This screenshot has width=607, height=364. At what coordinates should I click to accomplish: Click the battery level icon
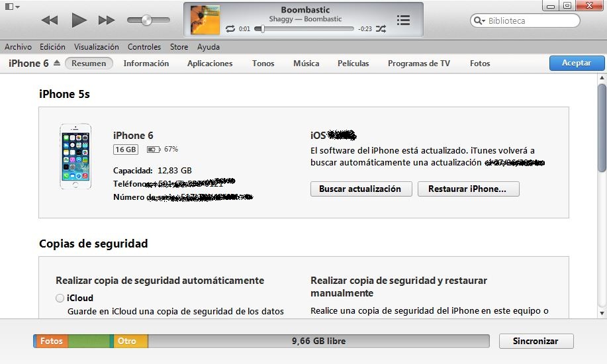click(x=154, y=150)
